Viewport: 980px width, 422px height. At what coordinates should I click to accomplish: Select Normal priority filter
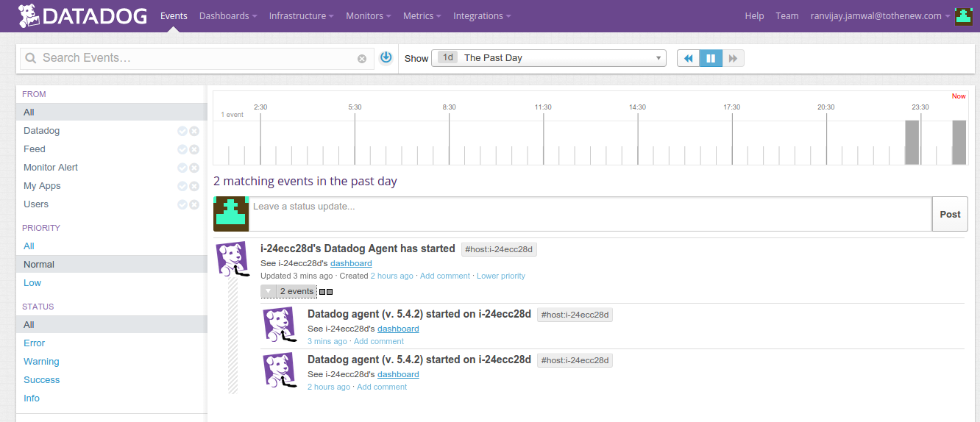[x=112, y=265]
